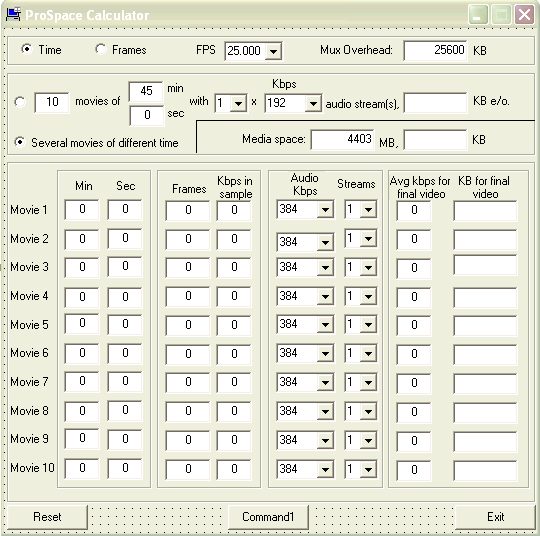Click the Mux Overhead input field
This screenshot has height=536, width=540.
[436, 51]
